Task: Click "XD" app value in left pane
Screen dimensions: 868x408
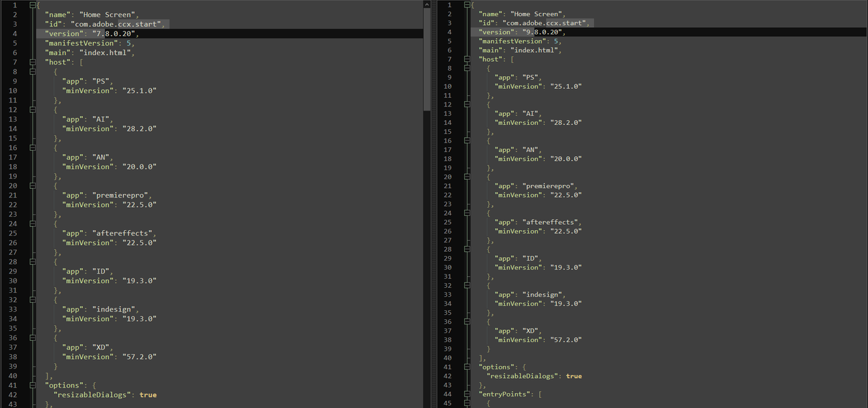Action: 101,348
